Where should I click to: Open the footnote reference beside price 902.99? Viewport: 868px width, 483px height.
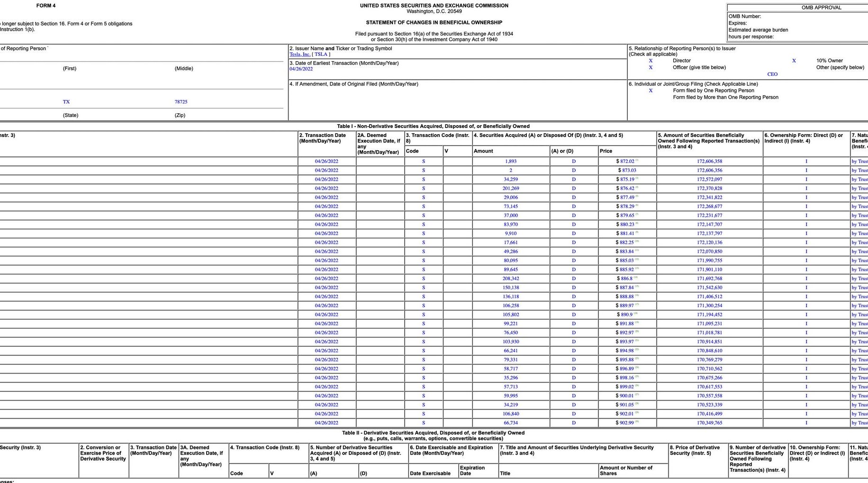pos(637,422)
